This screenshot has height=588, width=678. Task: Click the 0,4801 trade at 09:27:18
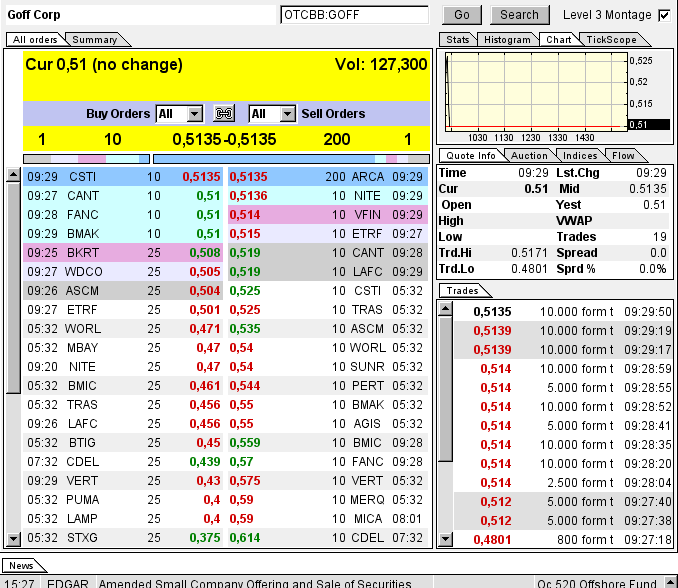pyautogui.click(x=563, y=540)
